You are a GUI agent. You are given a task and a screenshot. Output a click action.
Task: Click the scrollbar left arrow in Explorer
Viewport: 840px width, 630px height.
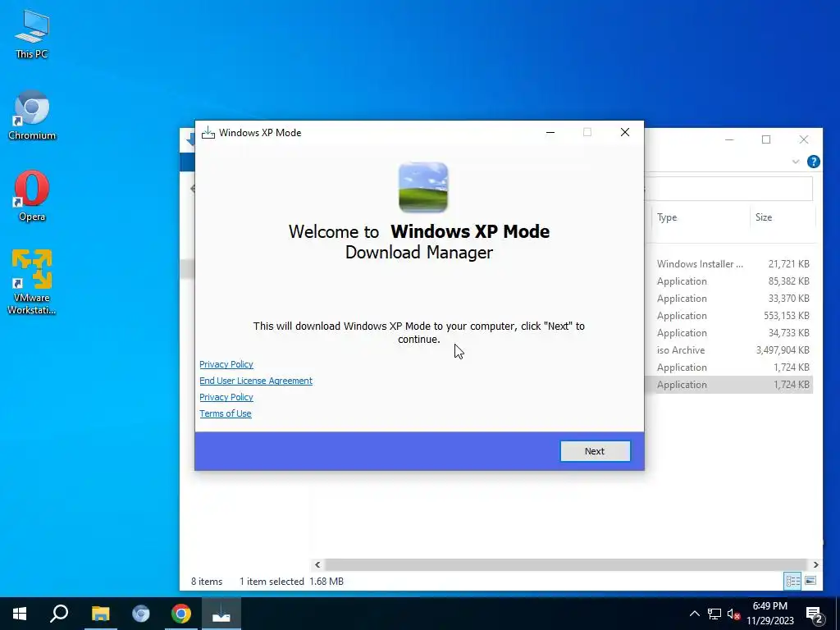coord(317,564)
